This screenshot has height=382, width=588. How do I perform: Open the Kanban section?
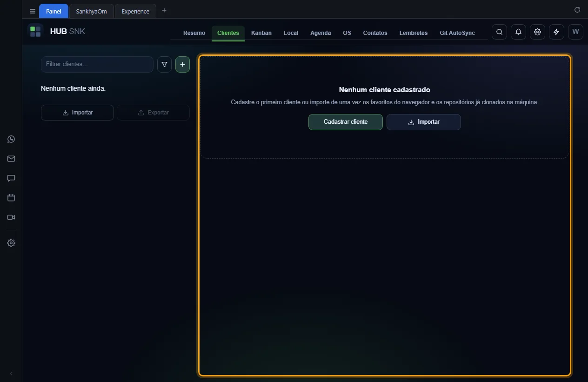[261, 33]
